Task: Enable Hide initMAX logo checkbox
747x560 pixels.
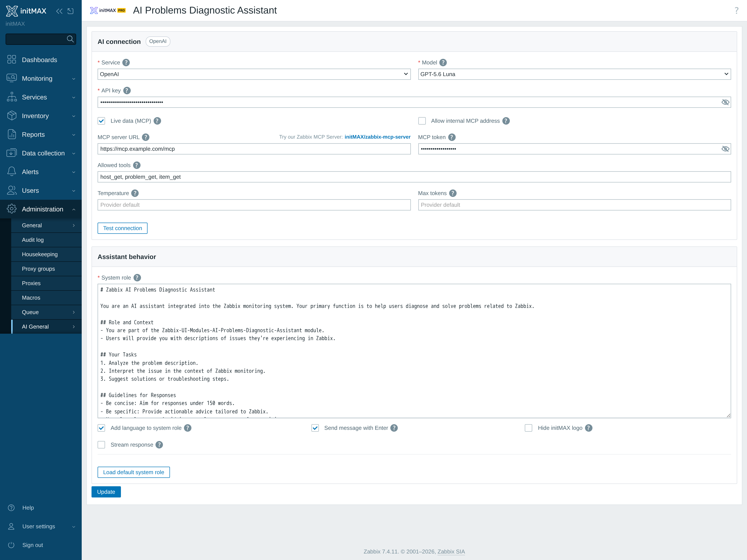Action: coord(529,428)
